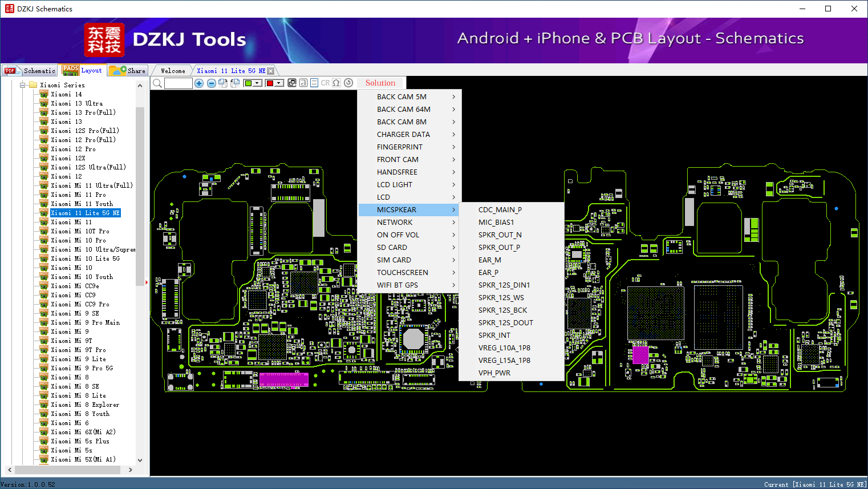Click the magenta connector on the left board
This screenshot has width=868, height=489.
284,379
